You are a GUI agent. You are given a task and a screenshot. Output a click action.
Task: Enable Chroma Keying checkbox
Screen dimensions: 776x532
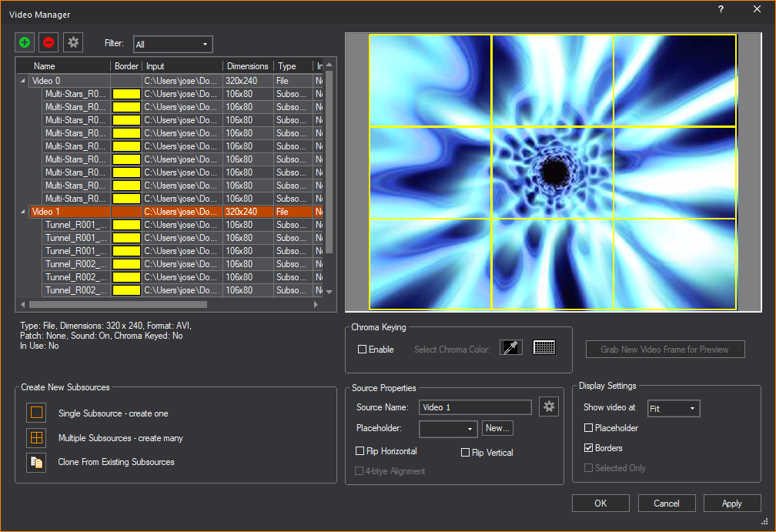(363, 350)
